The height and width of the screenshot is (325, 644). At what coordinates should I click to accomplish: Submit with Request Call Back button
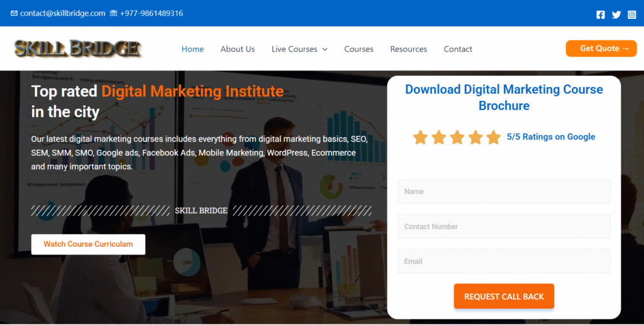click(x=504, y=296)
